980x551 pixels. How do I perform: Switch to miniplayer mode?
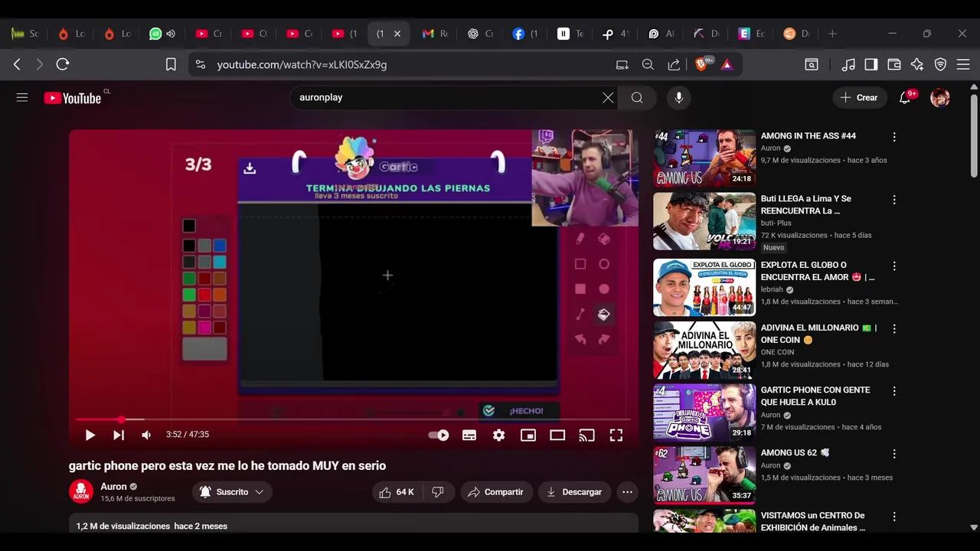[x=528, y=435]
